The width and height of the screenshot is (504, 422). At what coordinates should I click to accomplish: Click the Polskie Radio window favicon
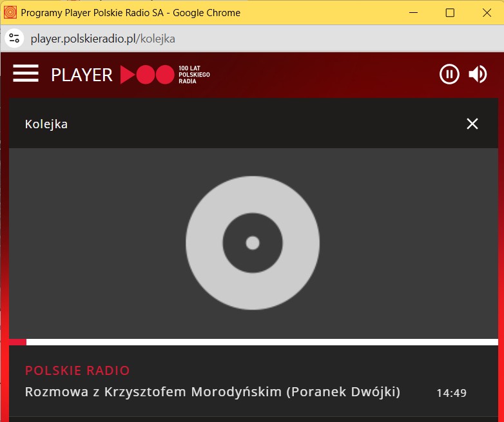[10, 12]
